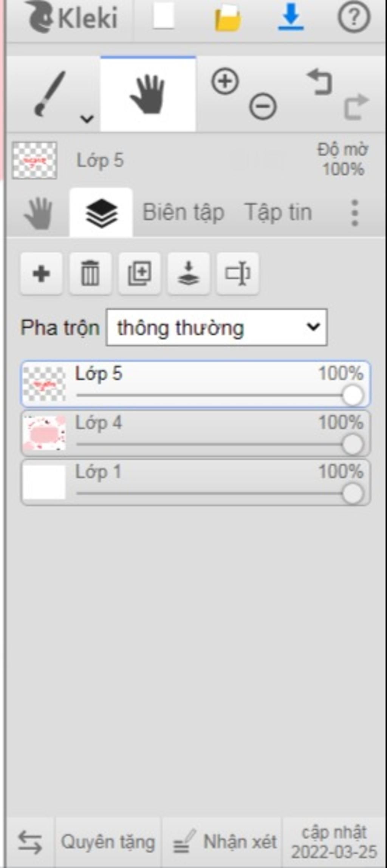The width and height of the screenshot is (387, 868).
Task: Activate the Hand pan tool
Action: (148, 94)
